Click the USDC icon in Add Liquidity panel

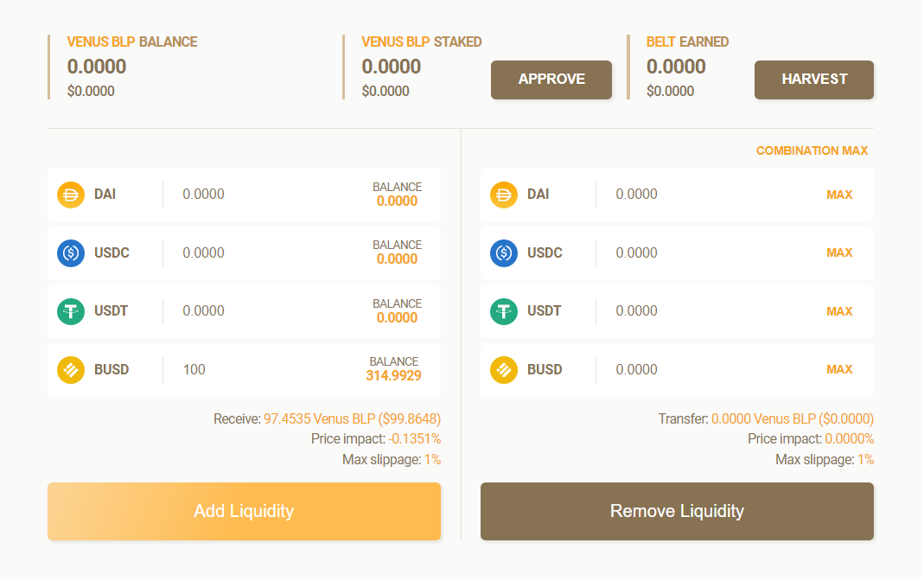click(71, 253)
